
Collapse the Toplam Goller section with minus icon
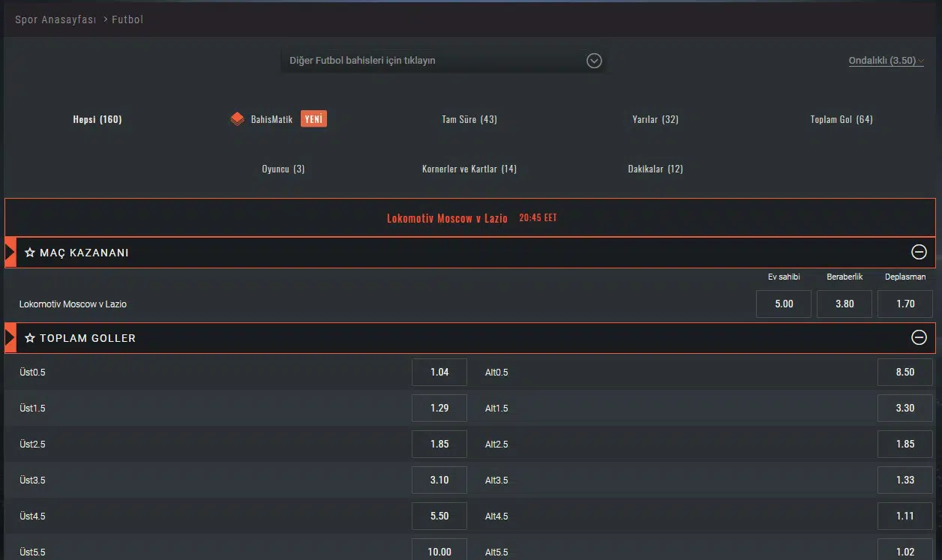point(919,338)
